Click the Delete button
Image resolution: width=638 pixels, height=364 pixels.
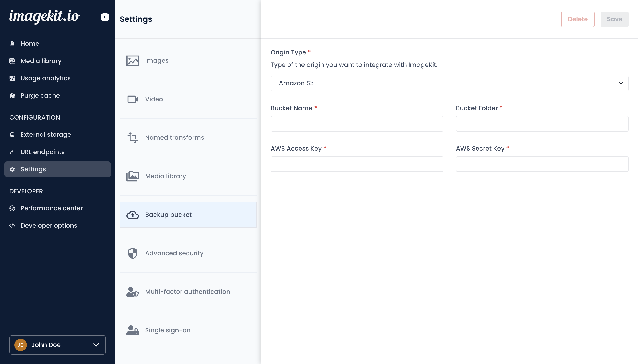[578, 19]
